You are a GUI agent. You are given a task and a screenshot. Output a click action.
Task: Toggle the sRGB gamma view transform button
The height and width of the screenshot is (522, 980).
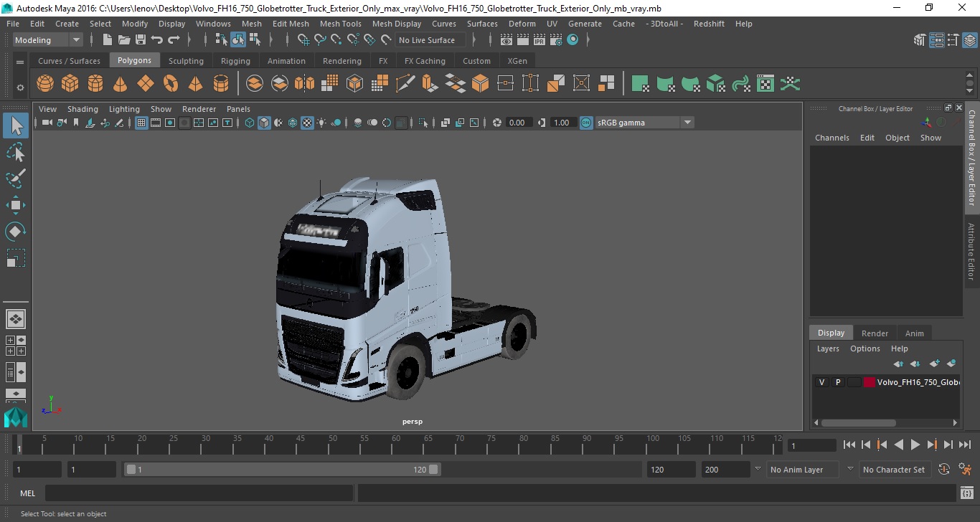click(586, 123)
